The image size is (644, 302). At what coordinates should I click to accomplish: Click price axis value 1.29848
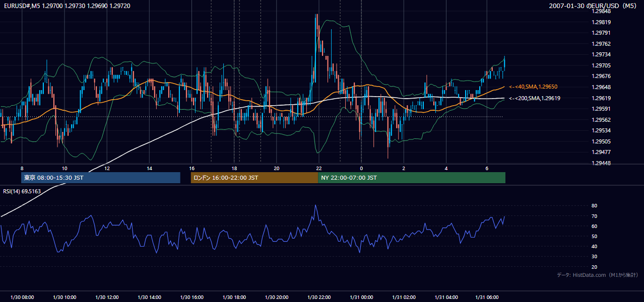(601, 12)
